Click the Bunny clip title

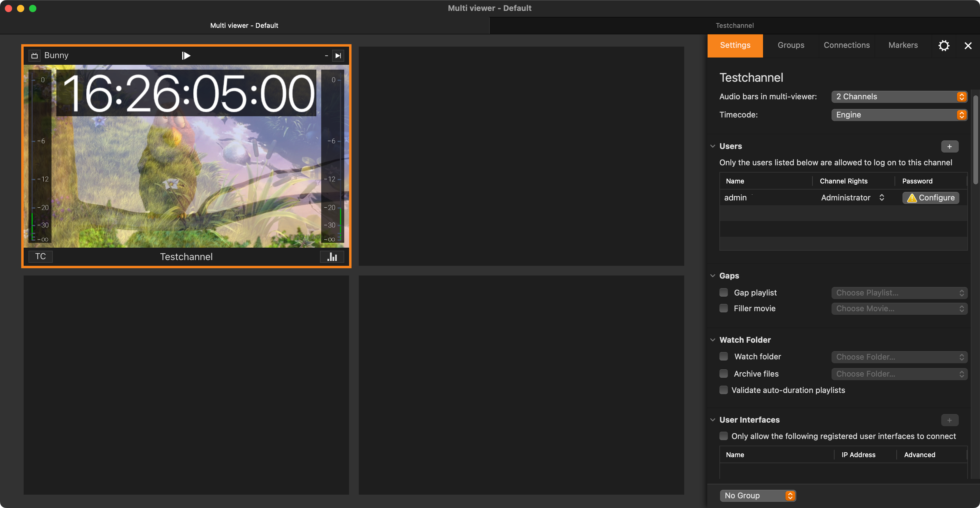56,55
